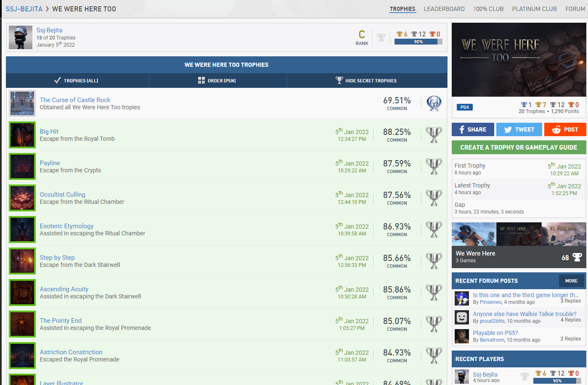Screen dimensions: 588x385
Task: Open the Astriction Constriction trophy link
Action: [x=71, y=352]
